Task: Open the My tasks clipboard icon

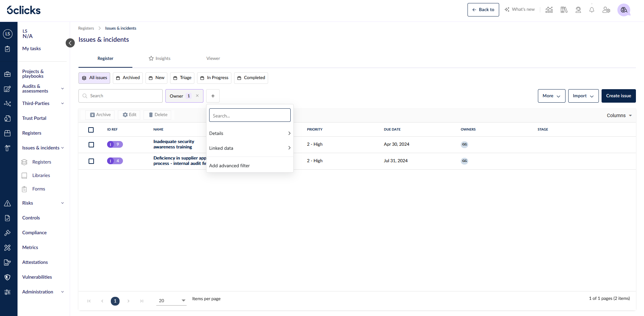Action: 7,49
